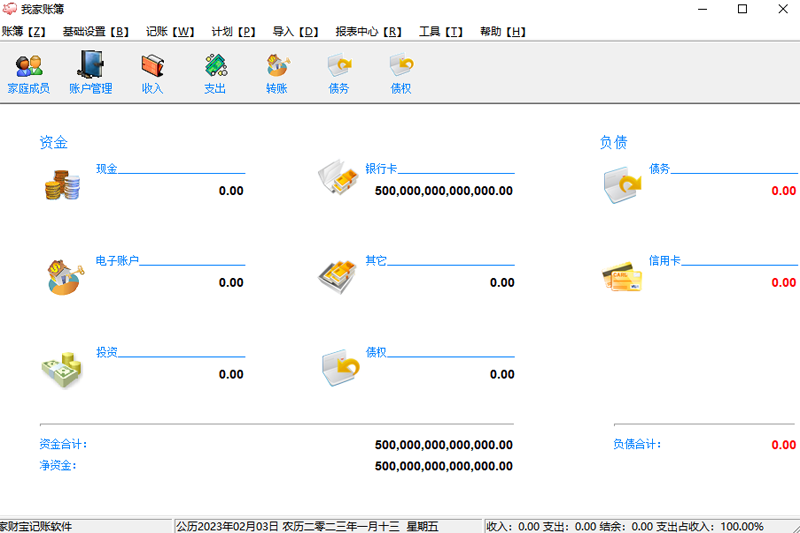Click the 现金 coin stack icon
Screen dimensions: 800x533
click(x=61, y=185)
